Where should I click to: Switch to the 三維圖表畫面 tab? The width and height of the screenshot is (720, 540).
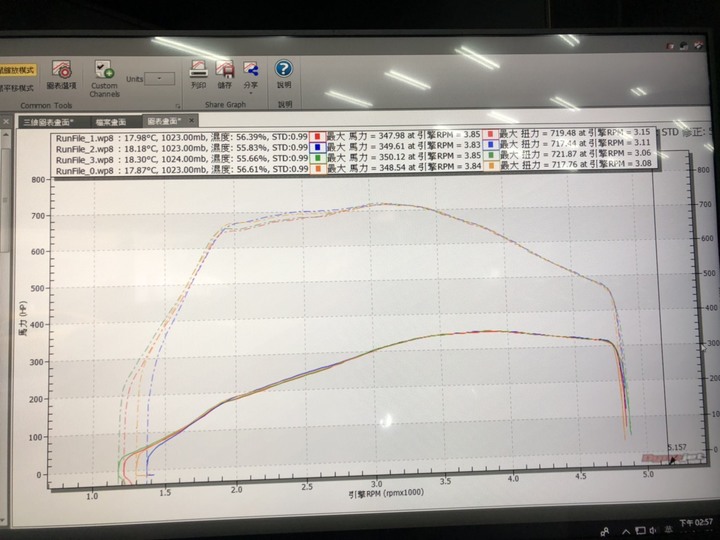[49, 122]
